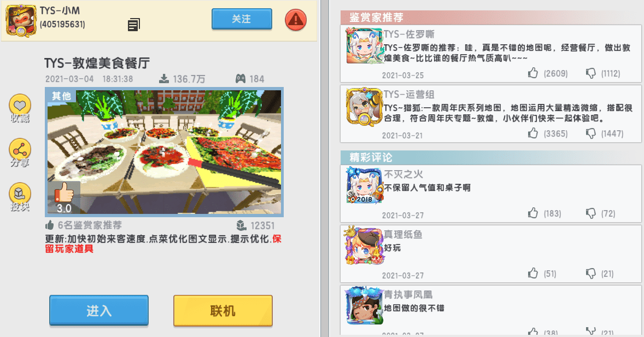The image size is (644, 337).
Task: Open 青执事凤凰 commenter's avatar
Action: 364,306
